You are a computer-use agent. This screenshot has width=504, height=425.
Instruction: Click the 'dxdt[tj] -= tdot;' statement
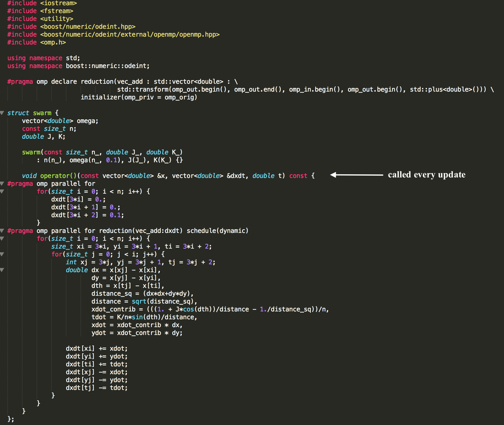tap(96, 388)
